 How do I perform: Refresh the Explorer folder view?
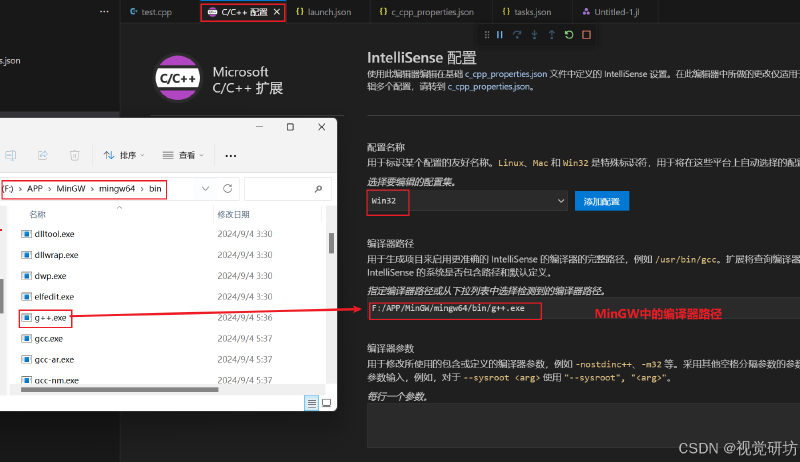[228, 189]
